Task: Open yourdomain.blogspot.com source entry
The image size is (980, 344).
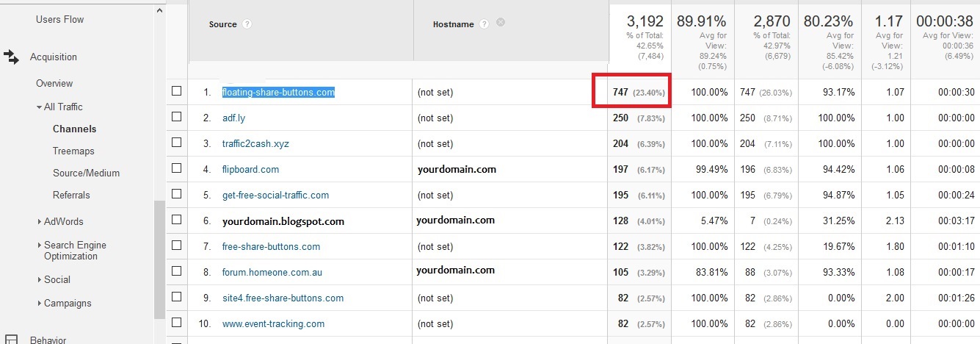Action: tap(283, 221)
